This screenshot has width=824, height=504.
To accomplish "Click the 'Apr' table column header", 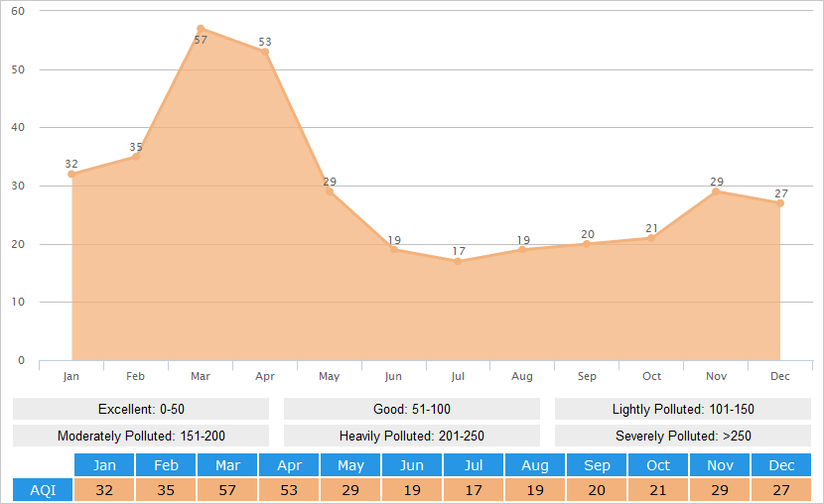I will click(x=289, y=465).
